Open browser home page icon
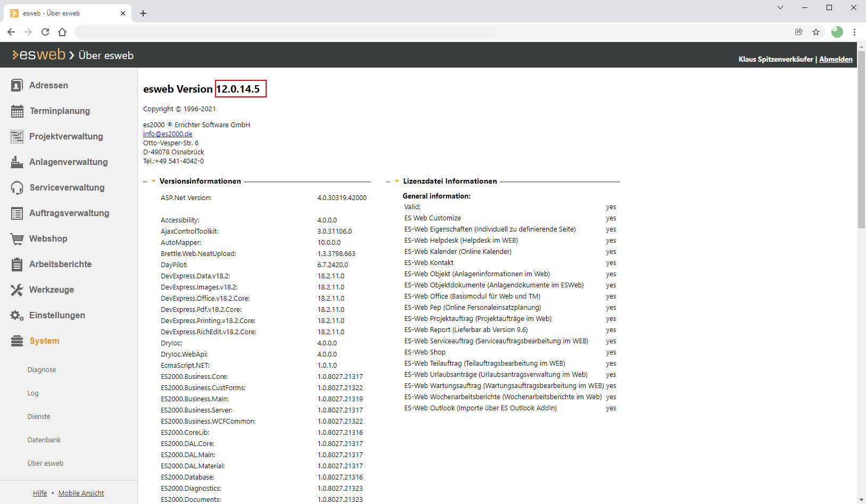The image size is (866, 504). (62, 32)
